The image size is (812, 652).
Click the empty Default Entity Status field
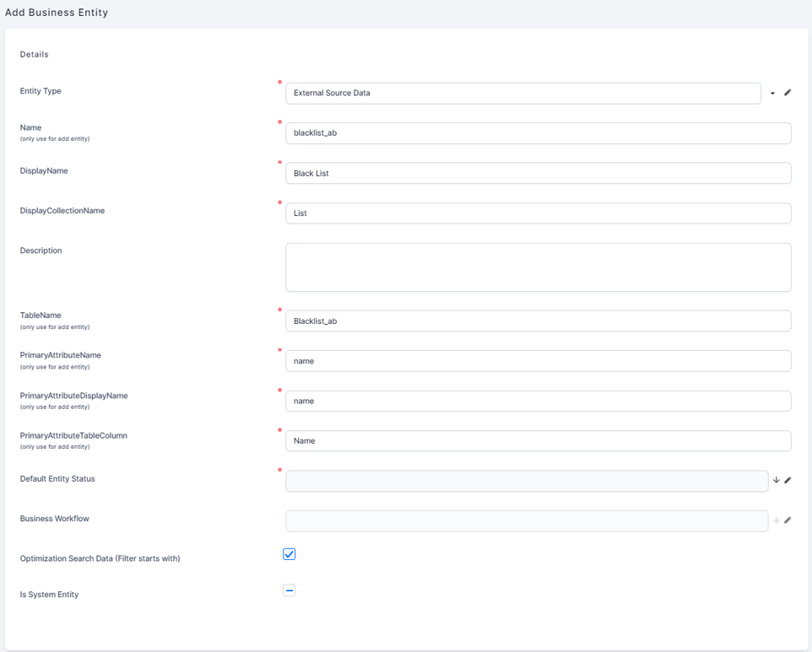click(x=526, y=481)
